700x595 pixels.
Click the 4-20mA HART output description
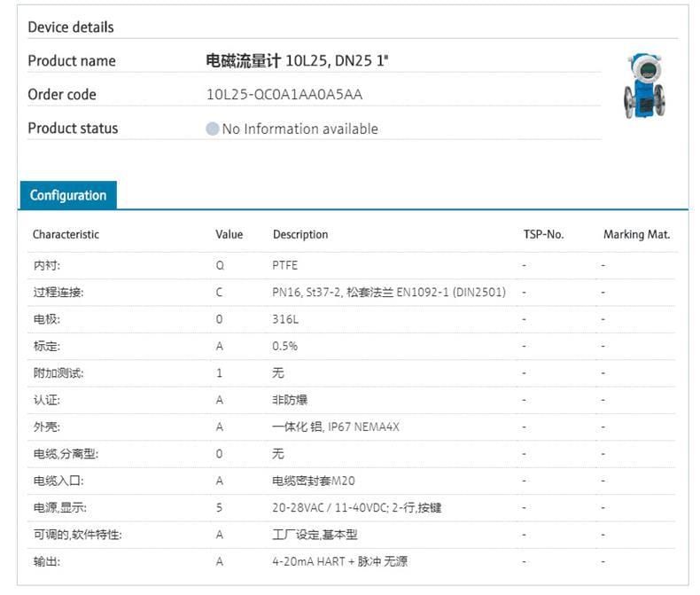click(339, 561)
